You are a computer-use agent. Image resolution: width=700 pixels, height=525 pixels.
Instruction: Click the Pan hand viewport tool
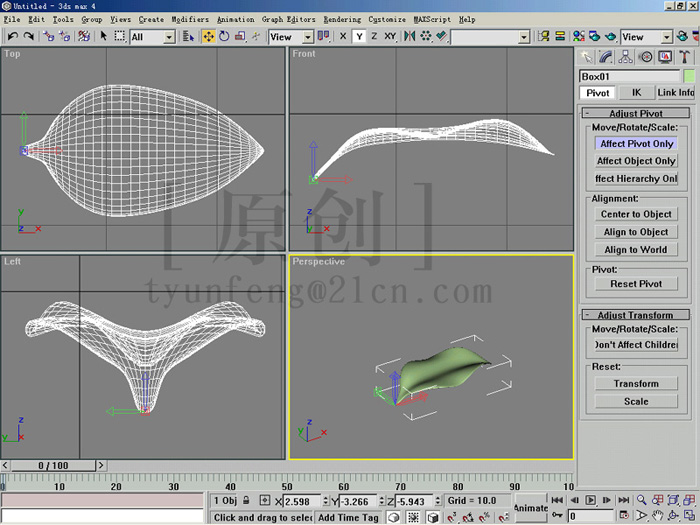pyautogui.click(x=657, y=516)
